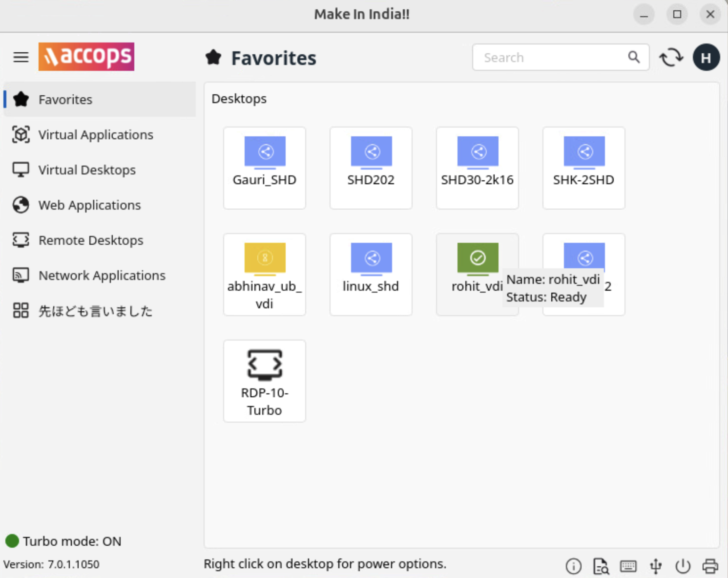The image size is (728, 578).
Task: Select Network Applications in sidebar
Action: [102, 276]
